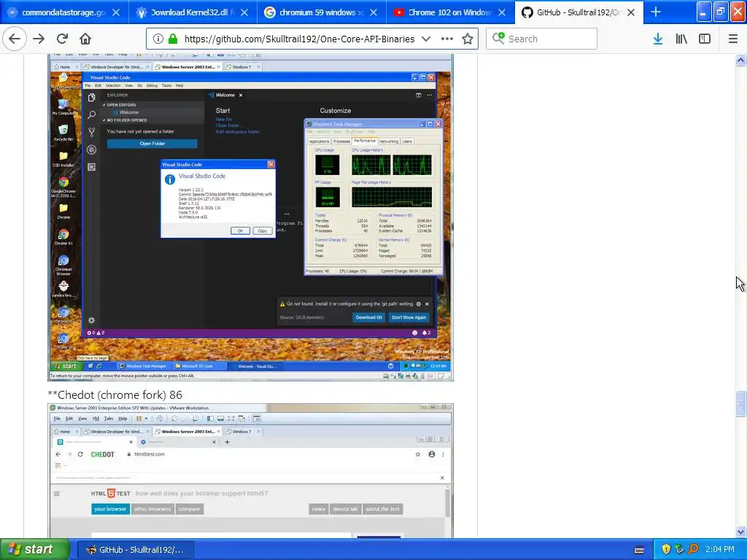
Task: Go back to the previous page
Action: click(x=15, y=39)
